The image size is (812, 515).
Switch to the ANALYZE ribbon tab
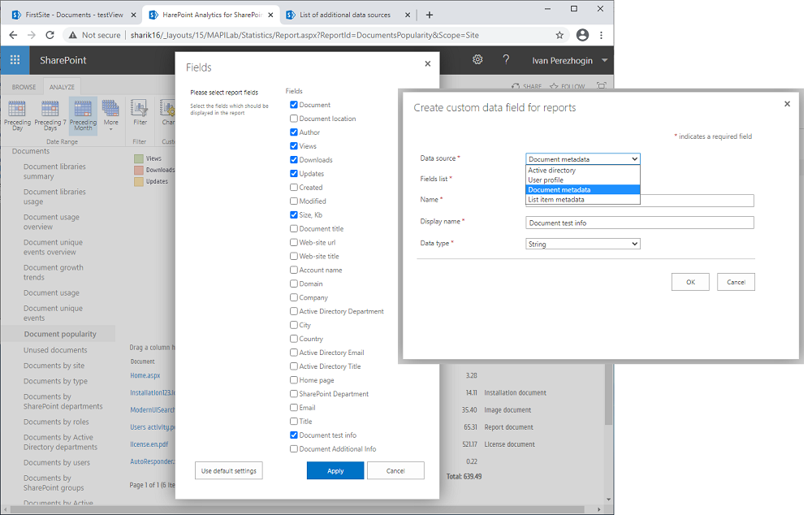click(x=62, y=87)
